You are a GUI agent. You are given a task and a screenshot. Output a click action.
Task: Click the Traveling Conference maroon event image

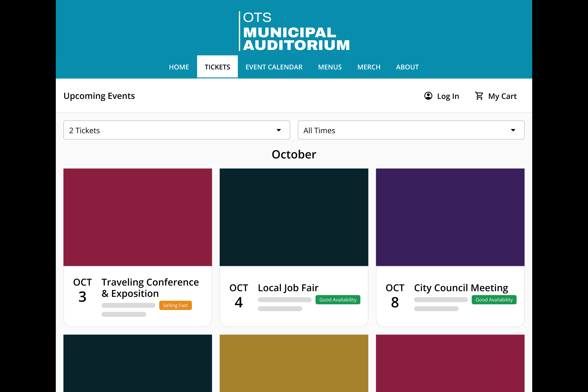pyautogui.click(x=138, y=217)
